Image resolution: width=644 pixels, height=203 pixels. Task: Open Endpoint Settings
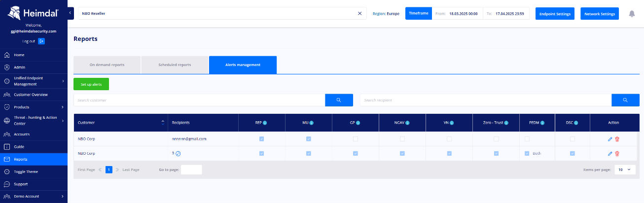tap(555, 14)
